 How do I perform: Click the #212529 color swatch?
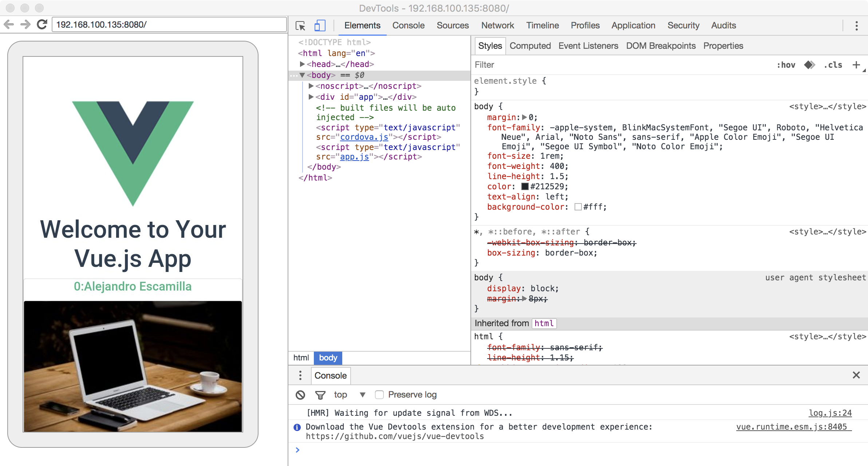pos(525,186)
